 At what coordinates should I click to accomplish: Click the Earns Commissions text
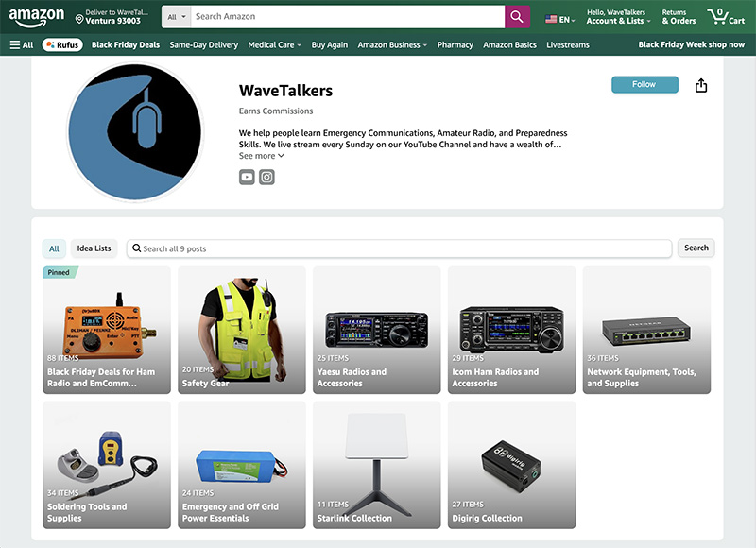276,111
